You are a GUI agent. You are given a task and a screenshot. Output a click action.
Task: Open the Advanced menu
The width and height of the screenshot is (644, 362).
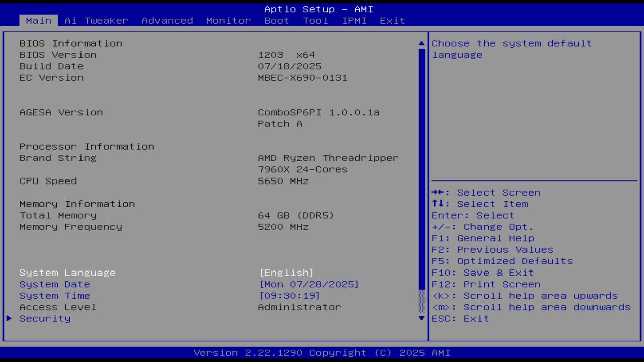tap(167, 20)
